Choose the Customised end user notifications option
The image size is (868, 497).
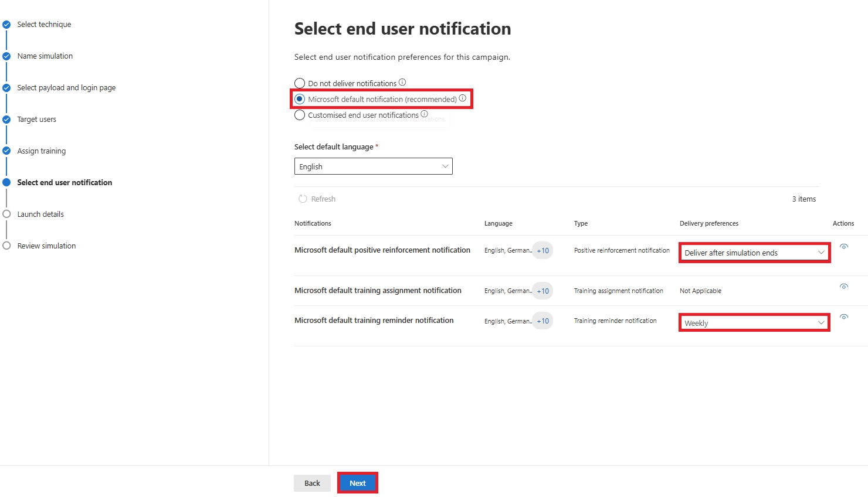(x=300, y=115)
